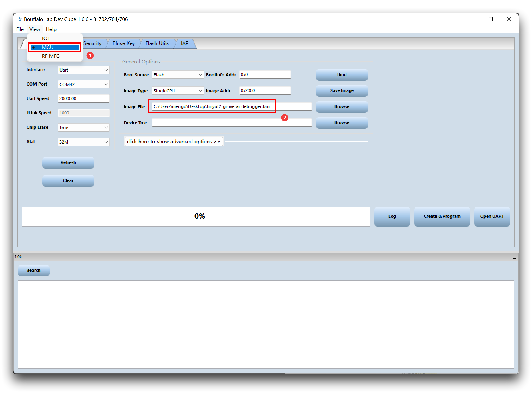Screen dimensions: 532x393
Task: Click the Bind button
Action: point(342,74)
